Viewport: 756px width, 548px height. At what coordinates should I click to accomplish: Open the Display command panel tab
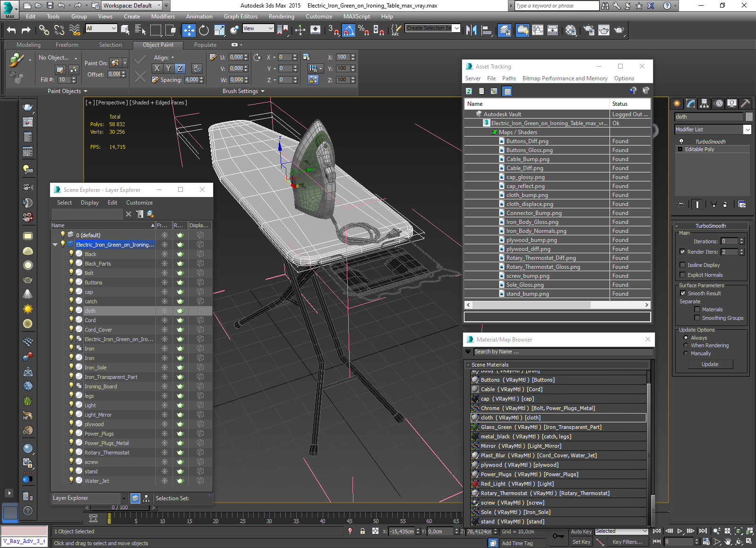732,103
